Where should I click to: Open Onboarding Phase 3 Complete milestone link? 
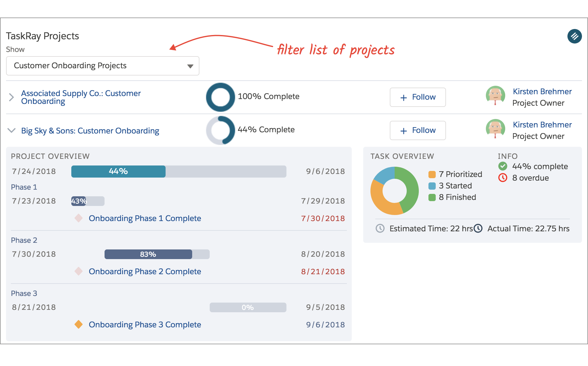(x=145, y=325)
